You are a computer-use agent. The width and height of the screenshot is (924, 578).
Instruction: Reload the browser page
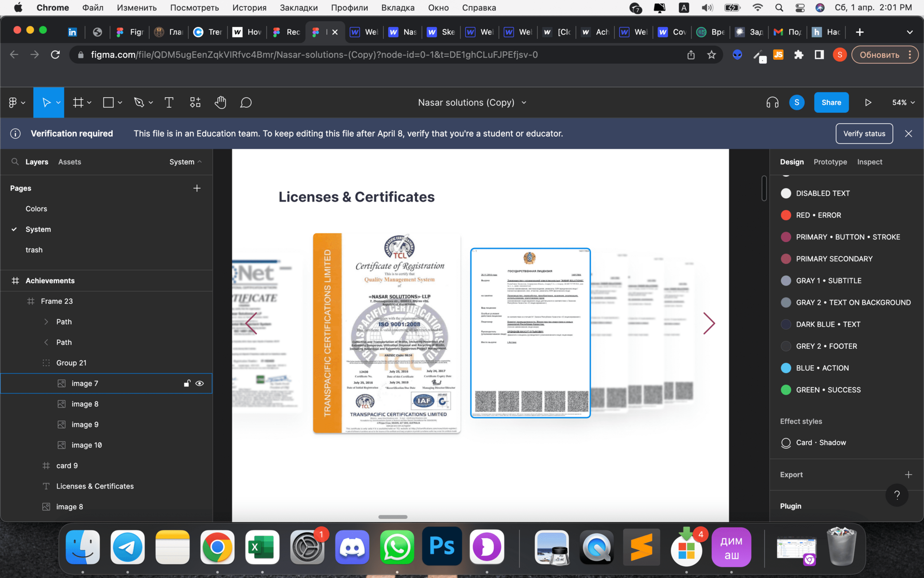pyautogui.click(x=55, y=55)
